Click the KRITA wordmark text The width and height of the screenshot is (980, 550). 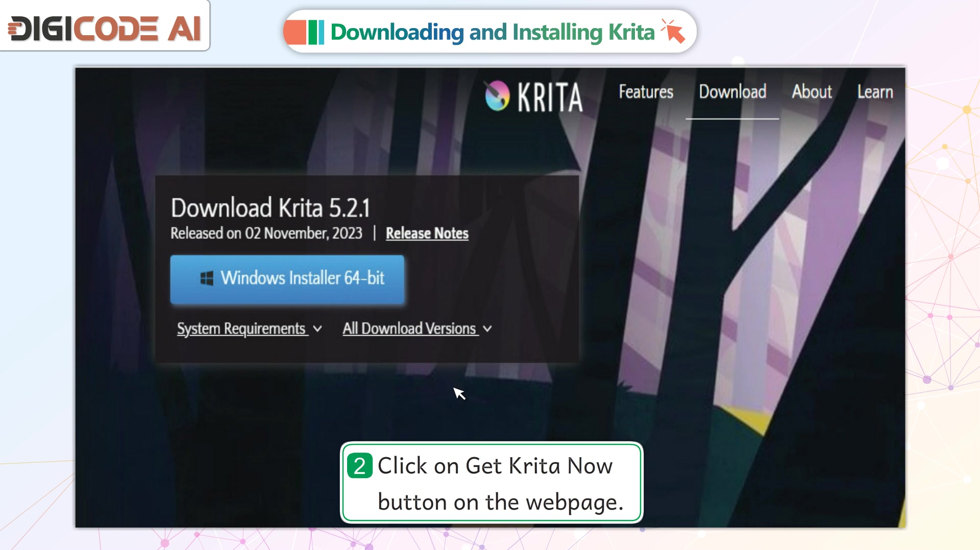(550, 97)
